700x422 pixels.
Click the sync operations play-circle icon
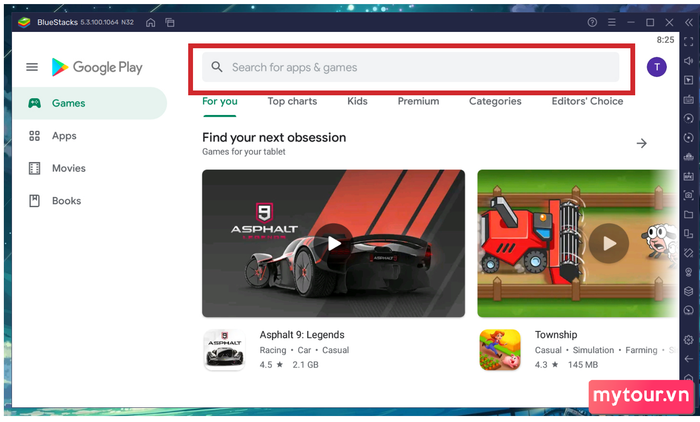[688, 118]
